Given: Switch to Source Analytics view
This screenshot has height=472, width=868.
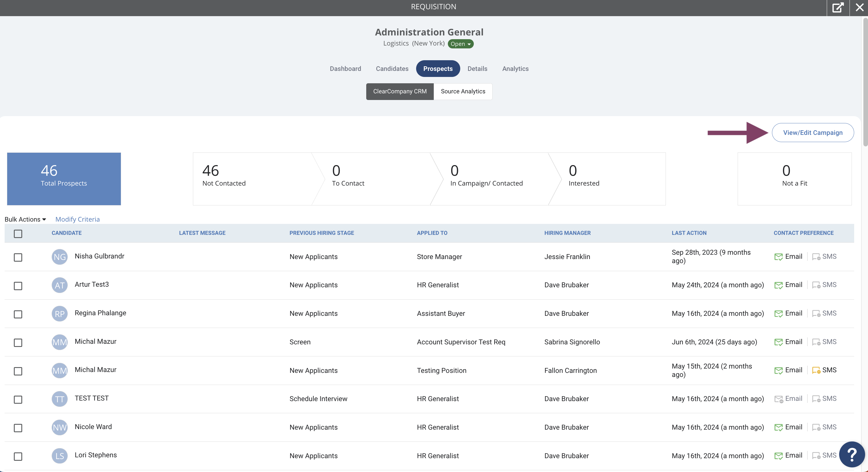Looking at the screenshot, I should (x=463, y=92).
